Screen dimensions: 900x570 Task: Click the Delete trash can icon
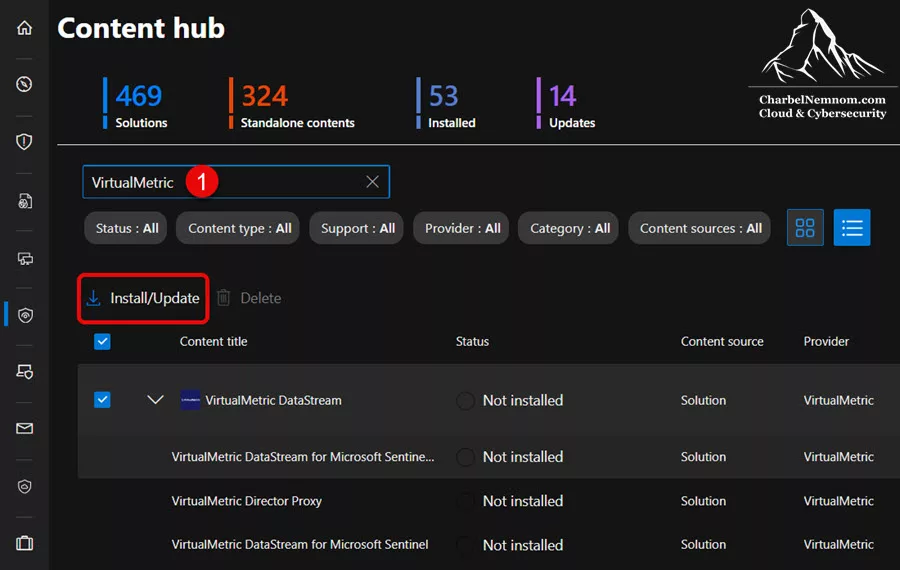[223, 297]
